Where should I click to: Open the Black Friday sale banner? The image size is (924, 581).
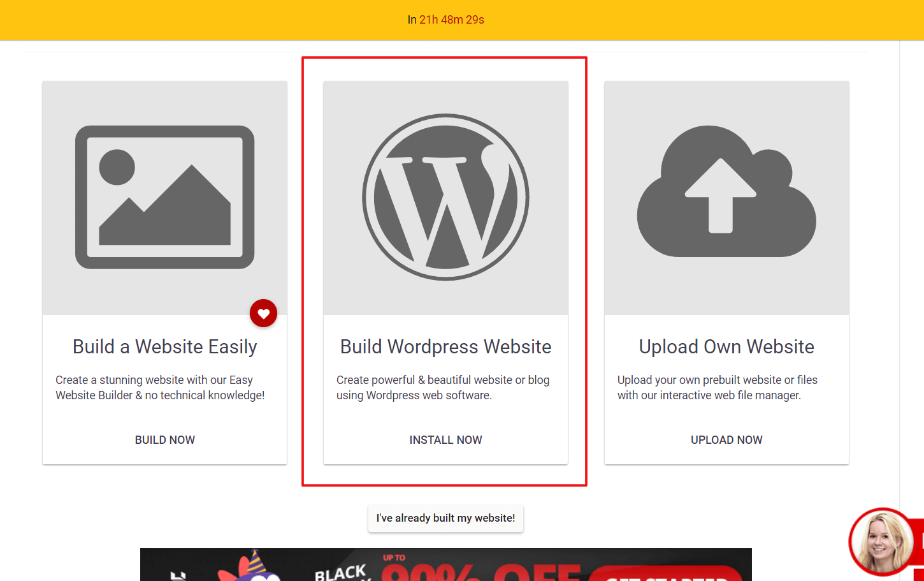coord(446,564)
